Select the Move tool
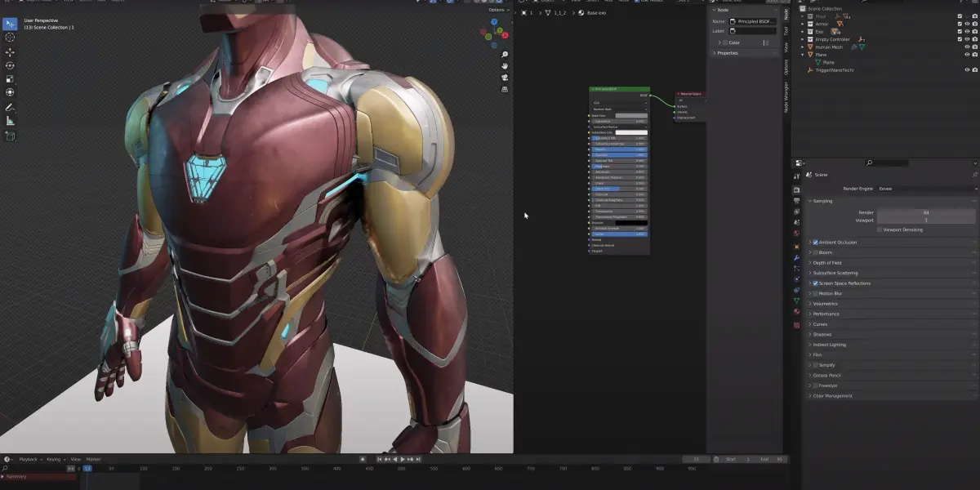The image size is (980, 490). point(10,52)
